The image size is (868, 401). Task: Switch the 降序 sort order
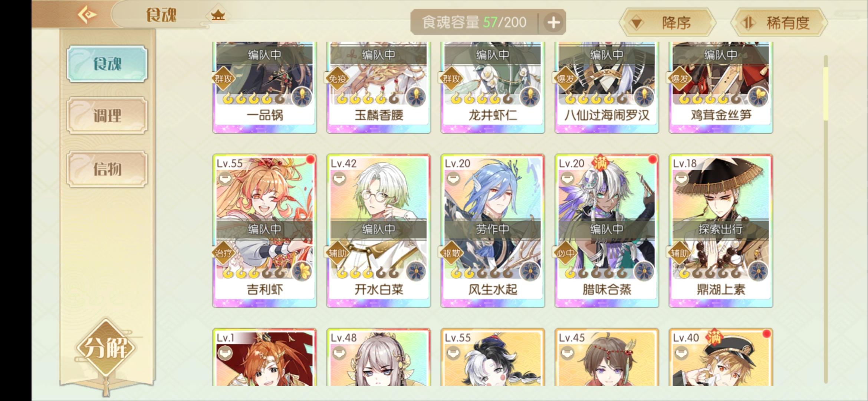click(667, 23)
